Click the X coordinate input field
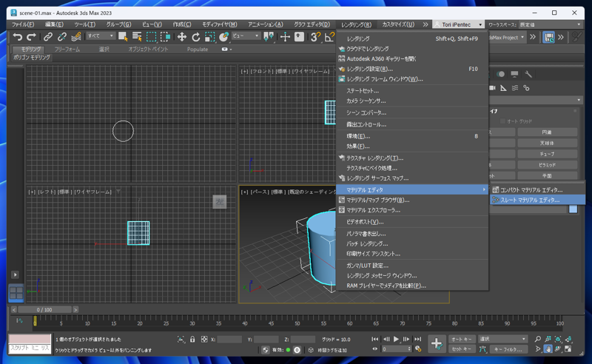The image size is (592, 364). click(229, 340)
